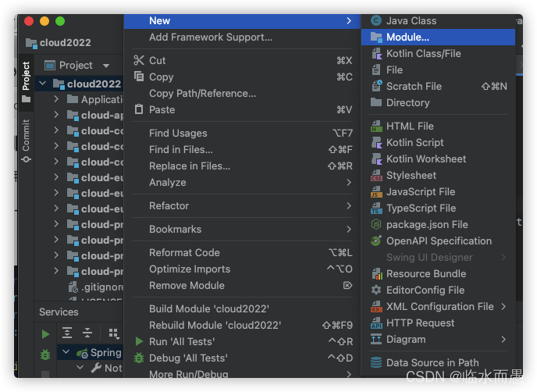Select Rebuild Module 'cloud2022' entry
Image resolution: width=537 pixels, height=392 pixels.
pyautogui.click(x=242, y=325)
